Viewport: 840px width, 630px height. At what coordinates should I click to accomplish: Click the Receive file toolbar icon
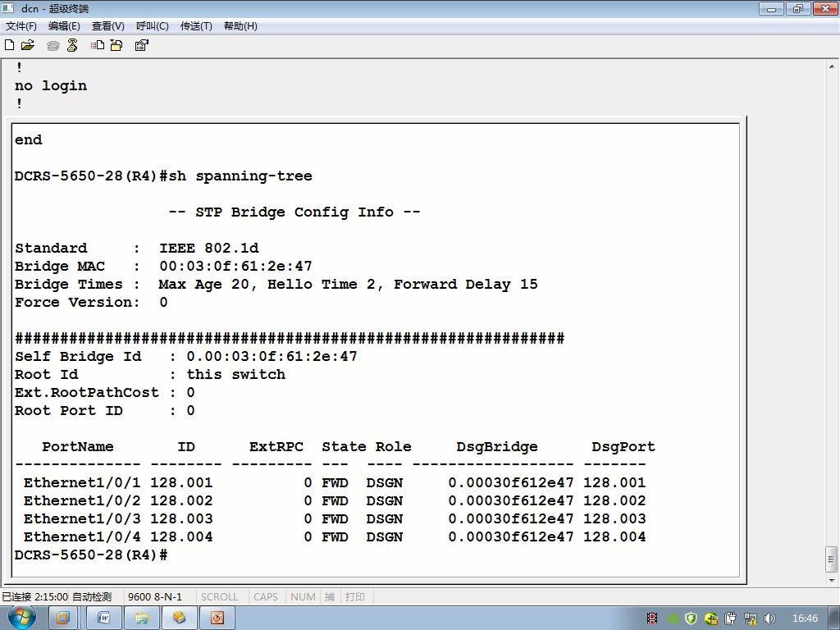[x=116, y=46]
